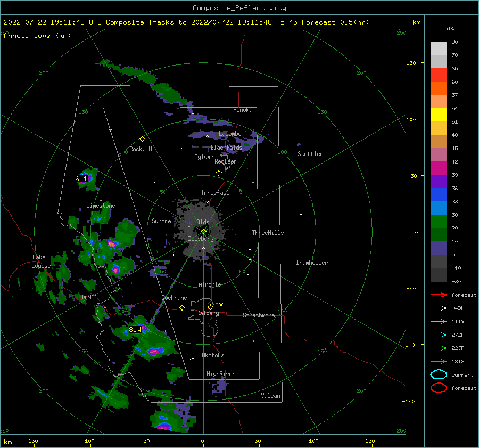Click the ThreeHills town label
Screen dimensions: 479x448
click(268, 233)
